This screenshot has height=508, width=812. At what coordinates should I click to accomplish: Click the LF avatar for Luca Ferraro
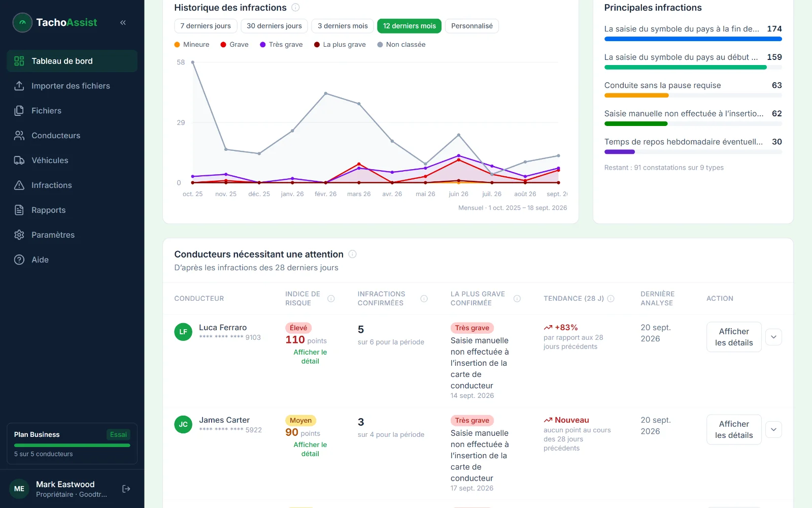point(183,332)
